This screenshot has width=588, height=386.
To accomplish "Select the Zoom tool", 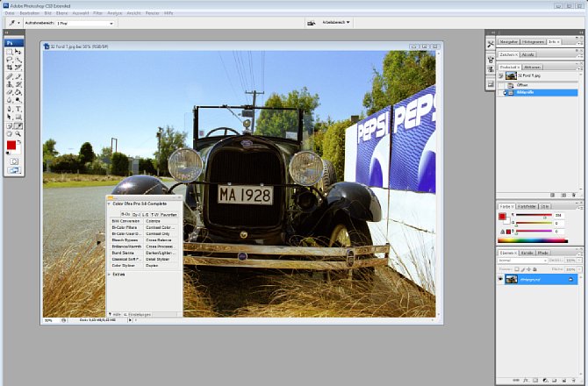I will click(x=18, y=134).
